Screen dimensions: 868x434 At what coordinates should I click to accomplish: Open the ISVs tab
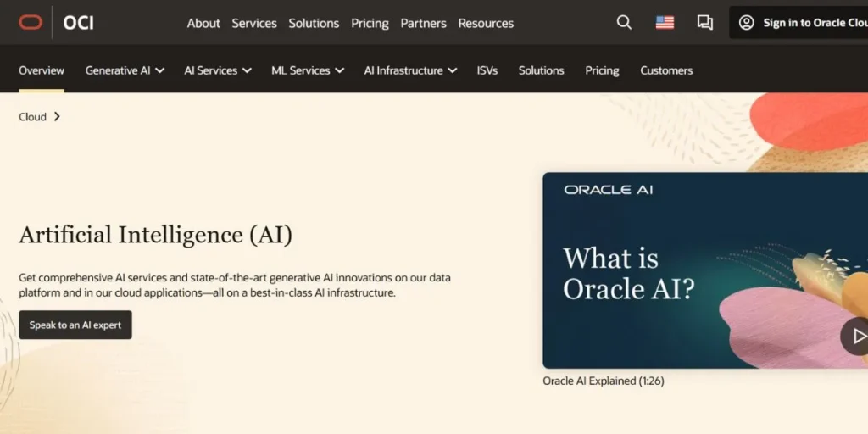click(487, 70)
